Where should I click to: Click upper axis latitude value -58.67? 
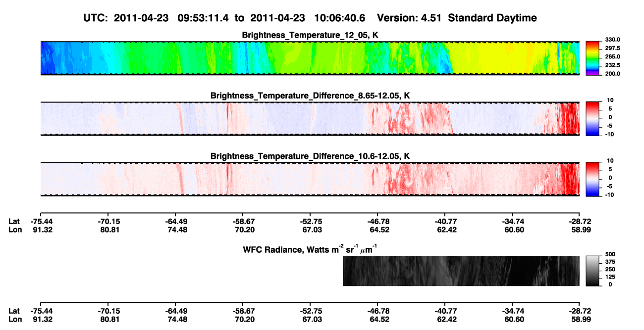click(244, 222)
